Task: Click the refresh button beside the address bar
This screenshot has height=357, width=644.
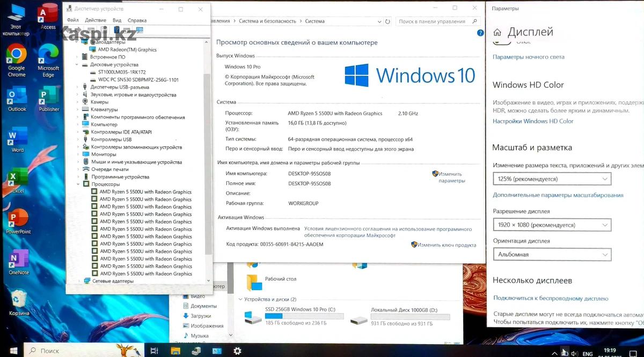Action: point(388,21)
